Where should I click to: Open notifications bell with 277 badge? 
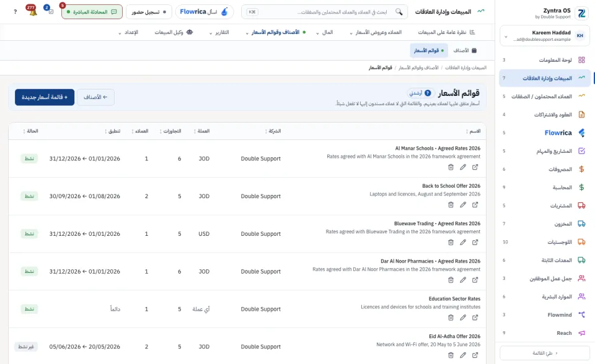point(32,11)
